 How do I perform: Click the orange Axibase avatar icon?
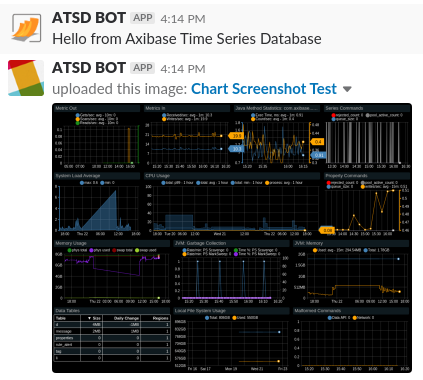[26, 28]
